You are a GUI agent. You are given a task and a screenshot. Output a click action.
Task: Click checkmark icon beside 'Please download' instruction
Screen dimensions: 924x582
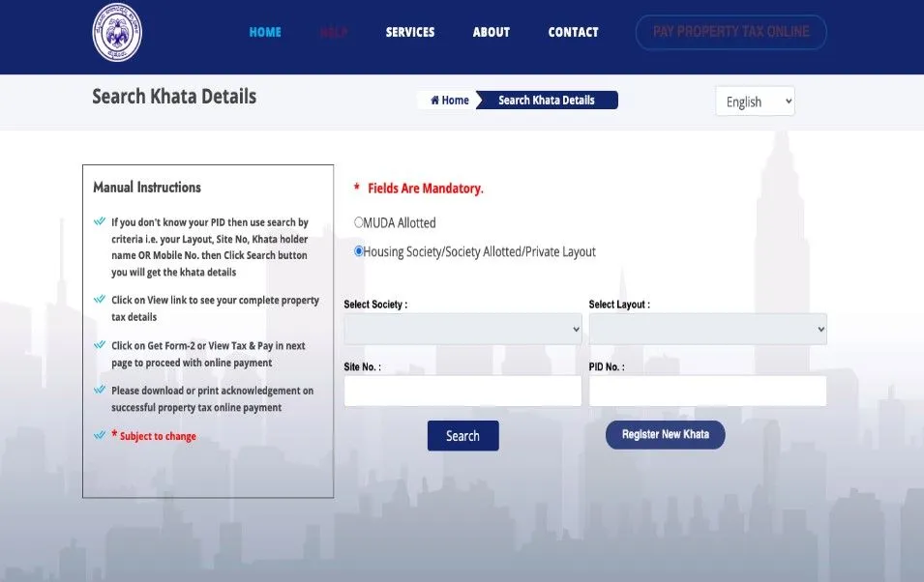pos(99,391)
